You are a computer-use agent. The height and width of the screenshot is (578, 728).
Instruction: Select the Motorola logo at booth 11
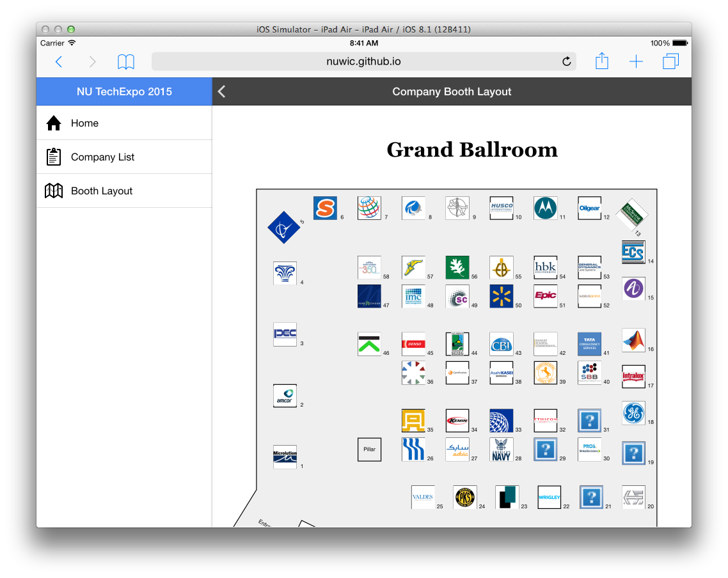tap(546, 208)
